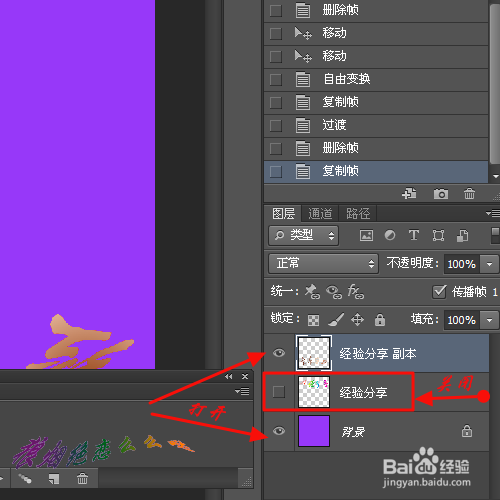Hide the 背景 layer via eye icon
The image size is (500, 500).
pyautogui.click(x=279, y=431)
